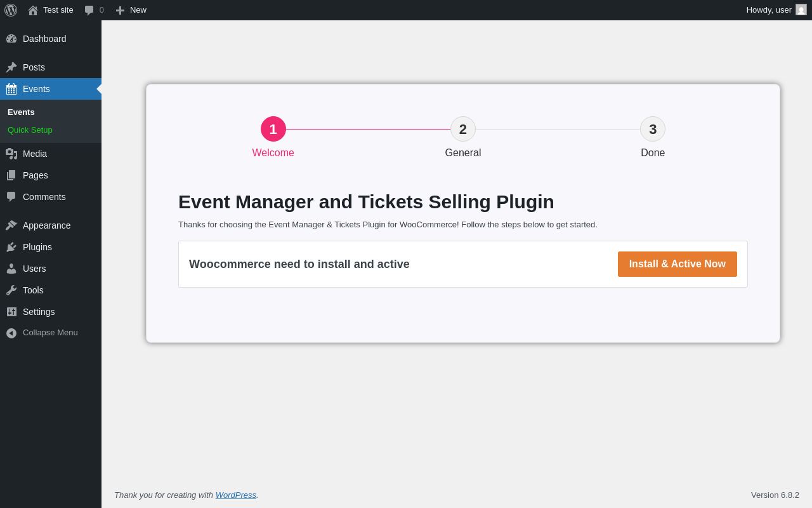The height and width of the screenshot is (508, 812).
Task: Open the Tools wrench icon
Action: pos(11,290)
